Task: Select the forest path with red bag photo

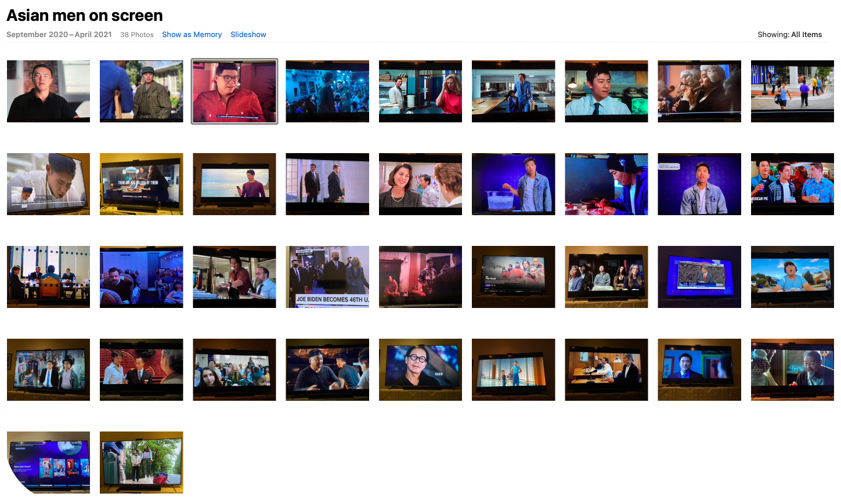Action: [142, 462]
